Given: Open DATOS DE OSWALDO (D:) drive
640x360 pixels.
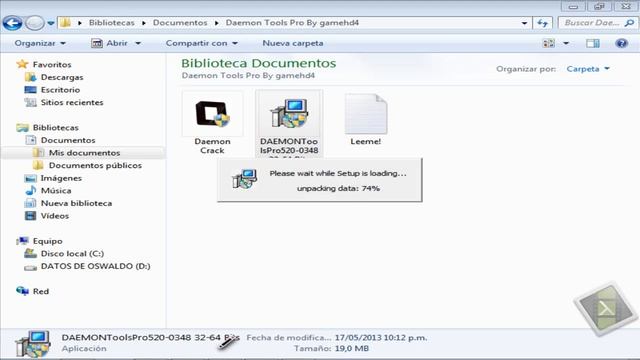Looking at the screenshot, I should click(x=96, y=267).
